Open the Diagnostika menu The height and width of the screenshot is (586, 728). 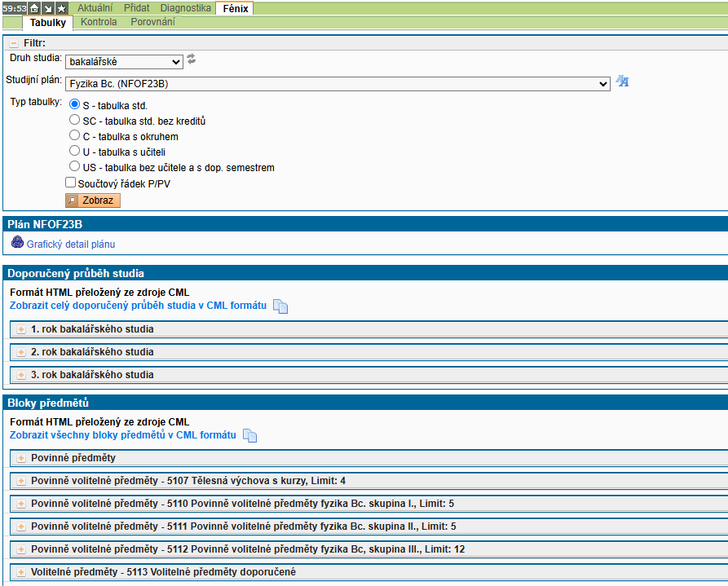(185, 8)
